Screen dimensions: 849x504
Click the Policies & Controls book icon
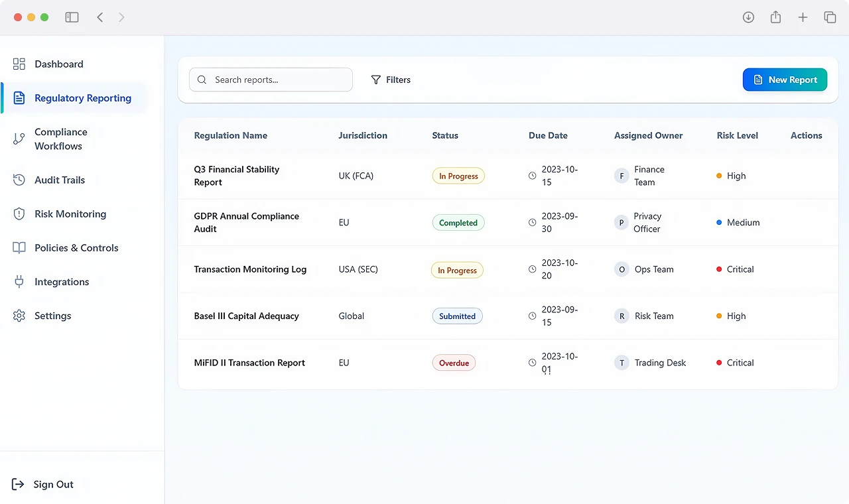tap(19, 248)
